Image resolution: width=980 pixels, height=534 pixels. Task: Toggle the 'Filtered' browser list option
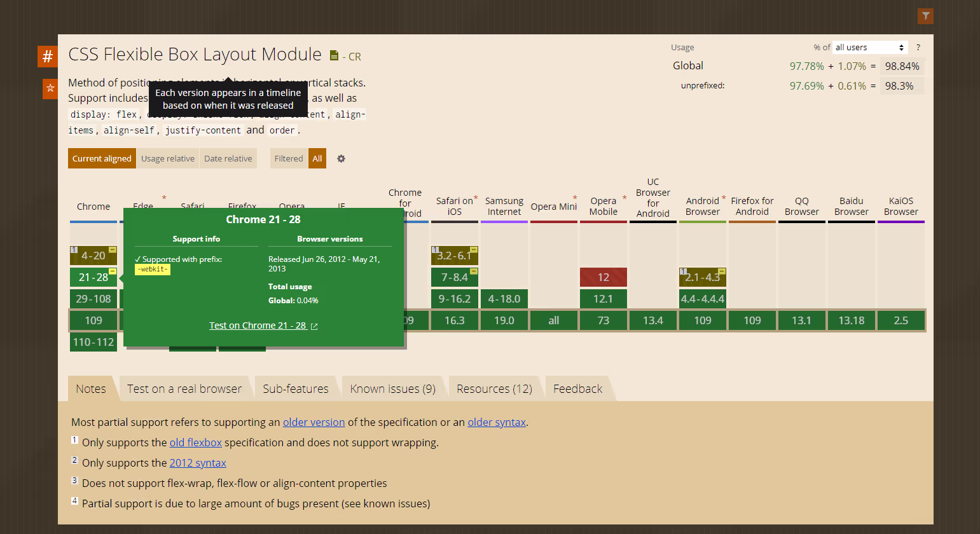tap(289, 158)
